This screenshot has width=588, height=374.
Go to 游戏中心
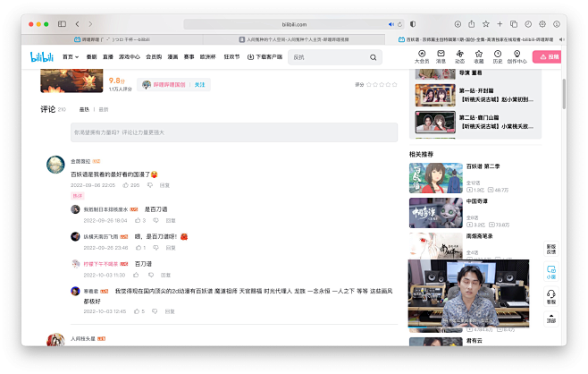click(x=130, y=57)
